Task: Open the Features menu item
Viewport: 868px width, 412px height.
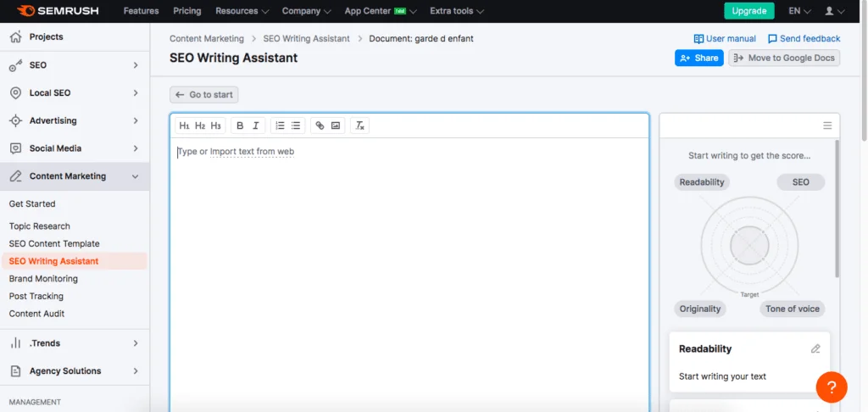Action: point(142,11)
